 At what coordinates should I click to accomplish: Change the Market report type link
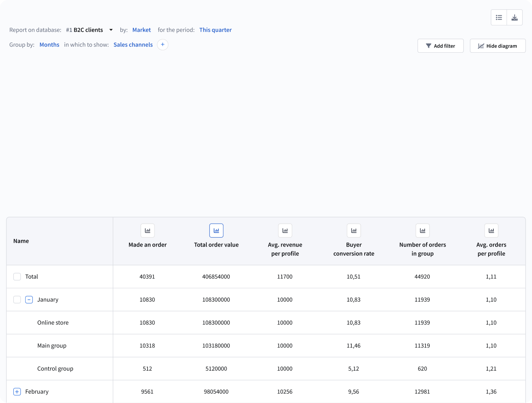[142, 30]
